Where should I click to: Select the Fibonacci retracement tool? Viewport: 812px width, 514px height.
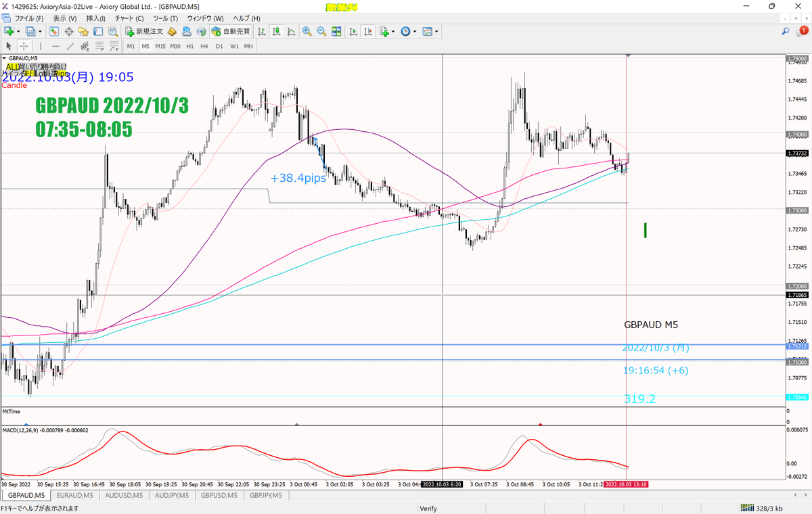click(x=100, y=46)
